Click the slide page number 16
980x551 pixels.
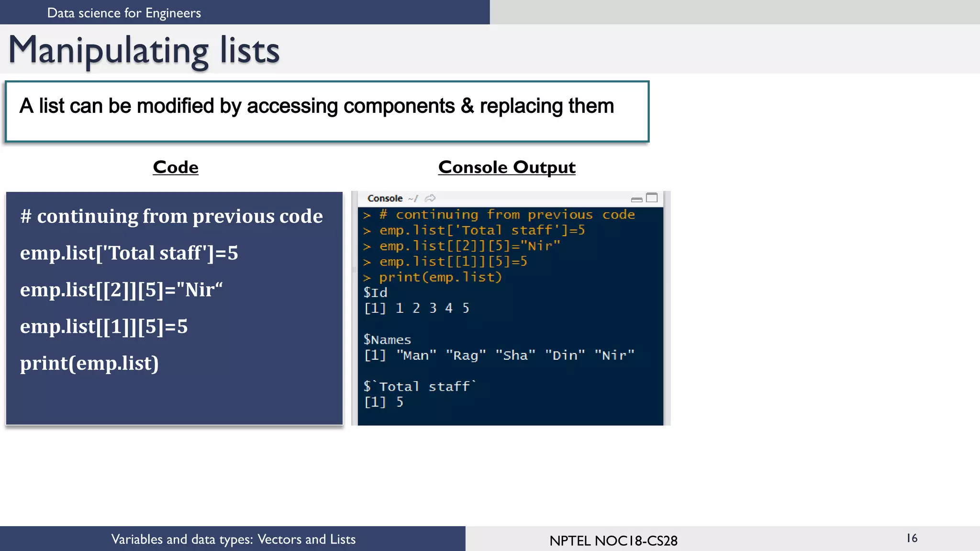[912, 538]
